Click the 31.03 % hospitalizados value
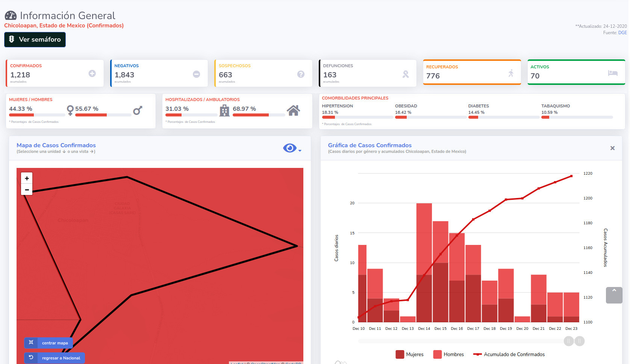This screenshot has width=630, height=364. (177, 109)
